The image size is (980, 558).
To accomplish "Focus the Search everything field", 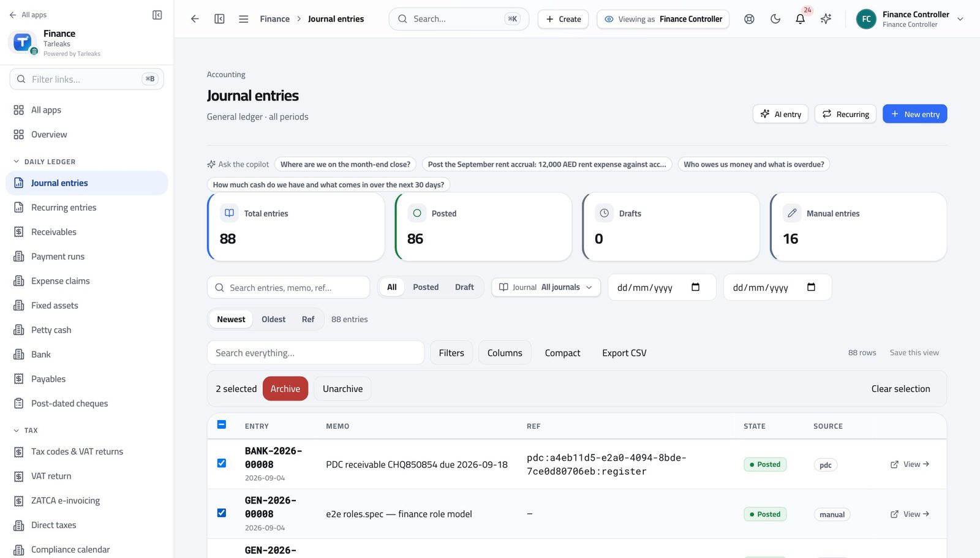I will coord(315,353).
